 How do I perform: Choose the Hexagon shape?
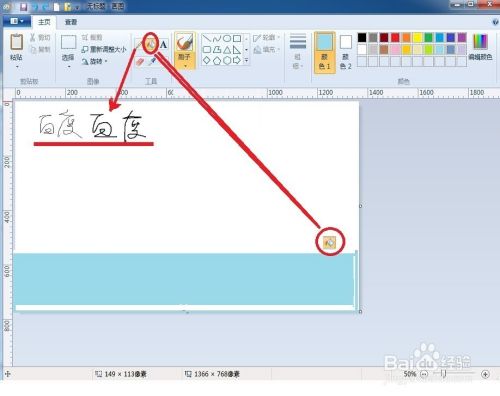[x=227, y=60]
